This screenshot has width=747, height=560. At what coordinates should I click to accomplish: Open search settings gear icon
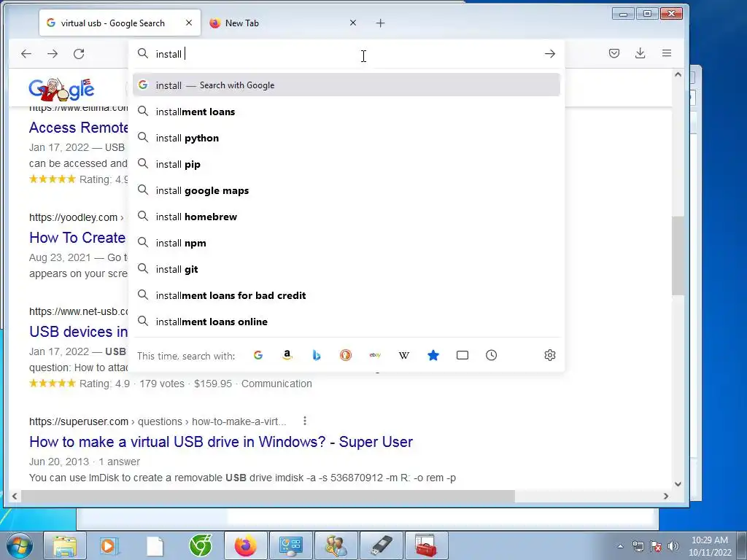click(550, 355)
